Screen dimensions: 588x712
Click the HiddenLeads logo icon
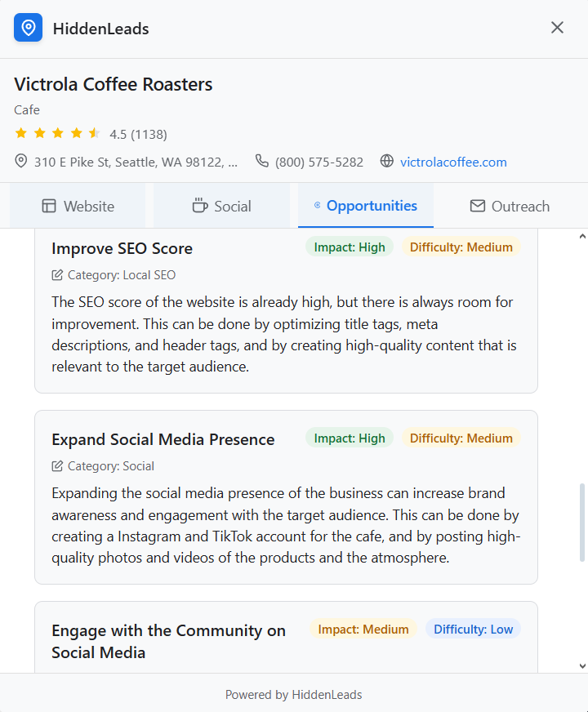[x=28, y=28]
